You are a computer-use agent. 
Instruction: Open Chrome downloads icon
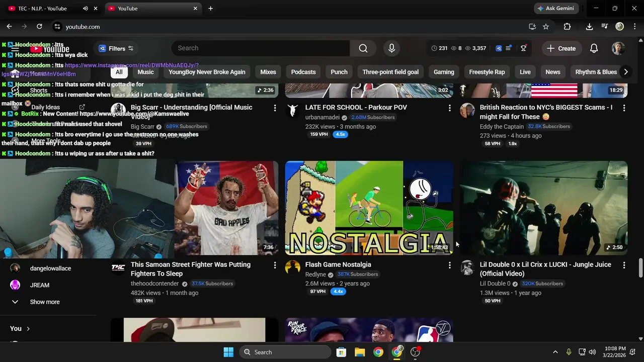pos(589,27)
